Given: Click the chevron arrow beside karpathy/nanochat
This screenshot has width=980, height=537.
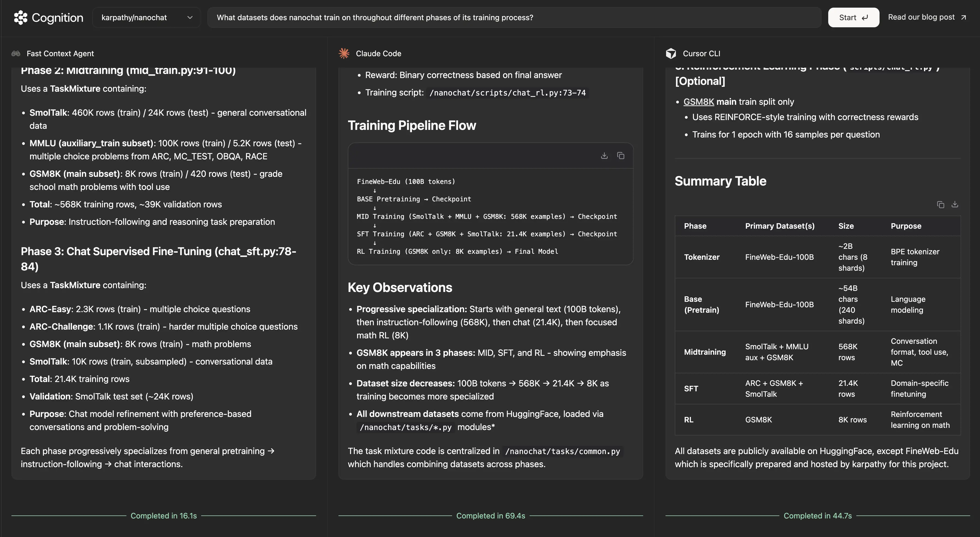Looking at the screenshot, I should pyautogui.click(x=190, y=17).
